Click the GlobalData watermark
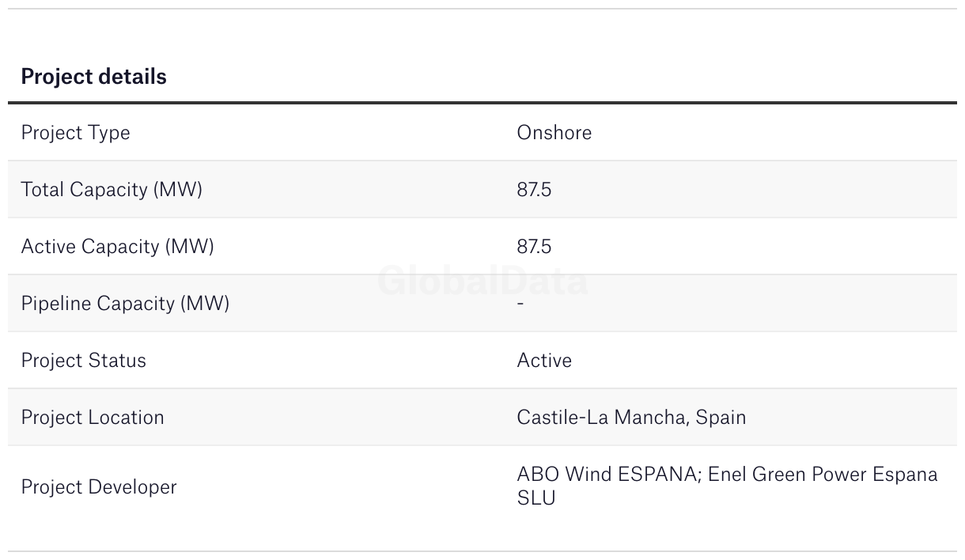 (482, 282)
